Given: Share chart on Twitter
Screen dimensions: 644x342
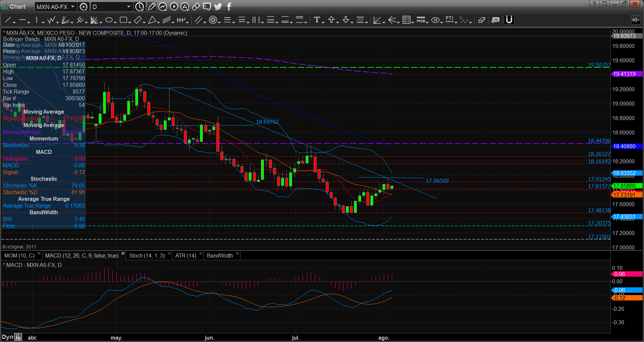Looking at the screenshot, I should pyautogui.click(x=218, y=6).
